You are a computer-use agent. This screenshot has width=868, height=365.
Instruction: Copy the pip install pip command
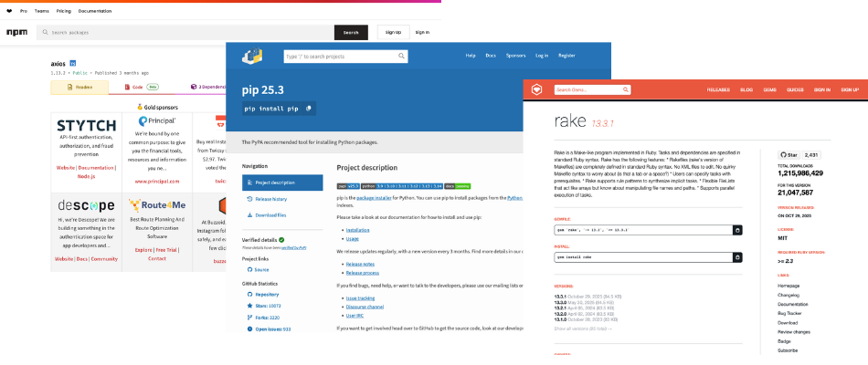[x=309, y=109]
